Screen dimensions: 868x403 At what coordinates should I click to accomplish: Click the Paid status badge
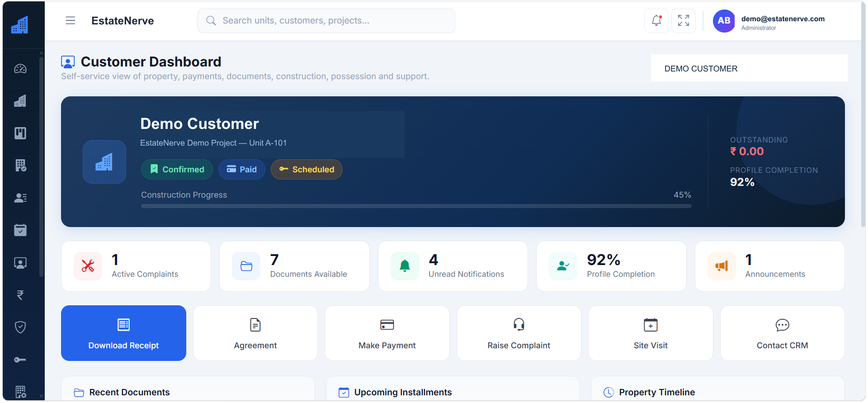click(x=242, y=169)
